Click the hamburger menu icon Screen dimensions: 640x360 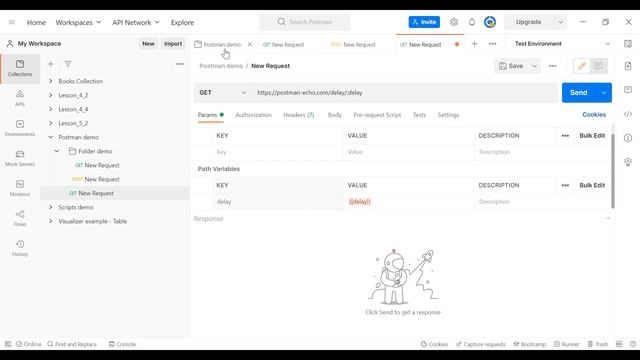point(11,22)
